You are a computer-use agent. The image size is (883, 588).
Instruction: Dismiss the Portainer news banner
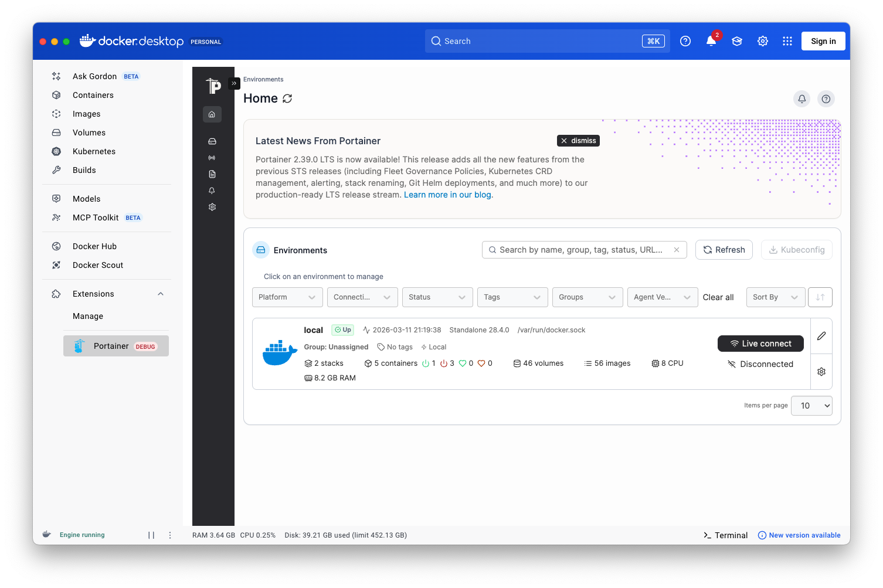[x=578, y=141]
